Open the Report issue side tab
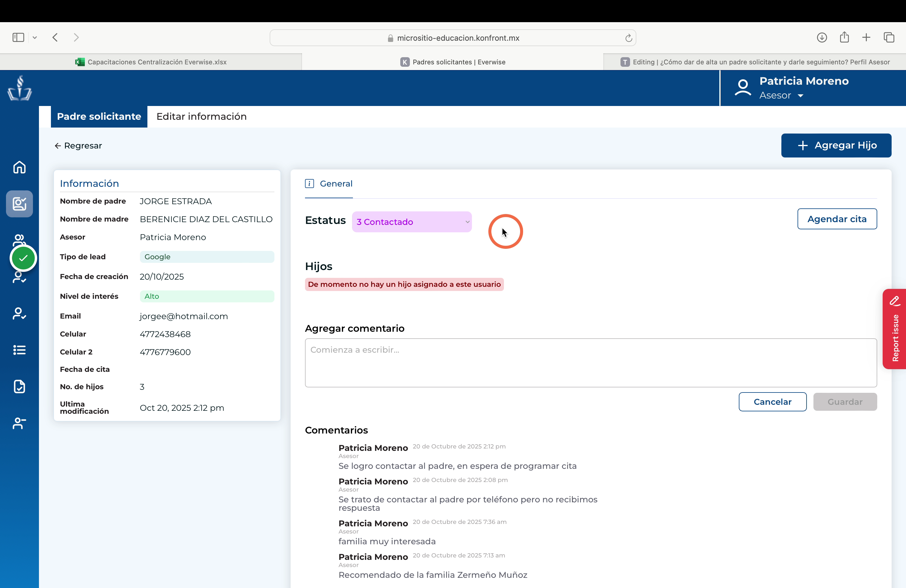 895,329
